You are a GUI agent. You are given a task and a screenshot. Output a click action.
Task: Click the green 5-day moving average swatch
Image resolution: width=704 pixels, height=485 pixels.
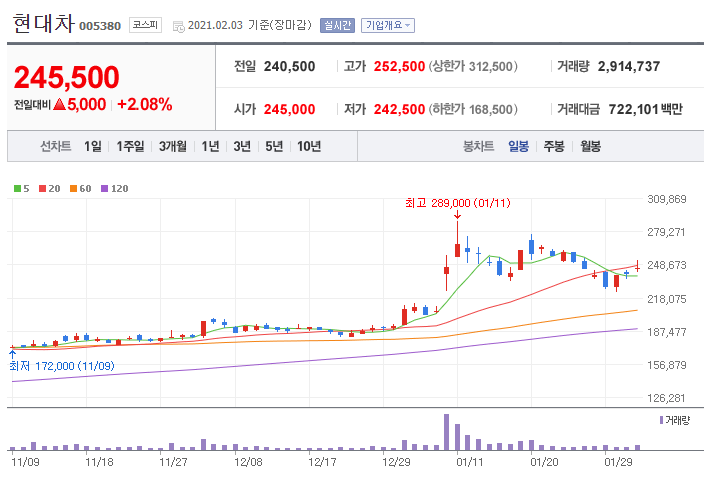pos(18,189)
